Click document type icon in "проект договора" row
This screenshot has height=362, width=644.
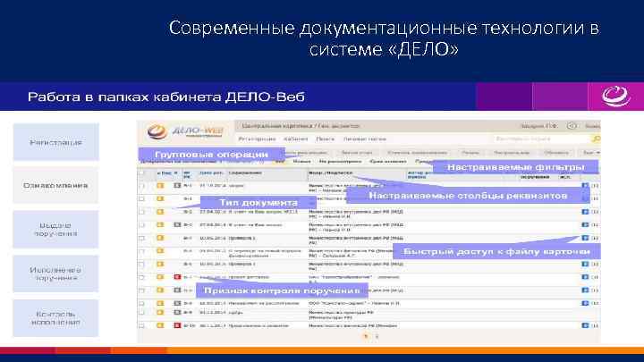pos(160,277)
